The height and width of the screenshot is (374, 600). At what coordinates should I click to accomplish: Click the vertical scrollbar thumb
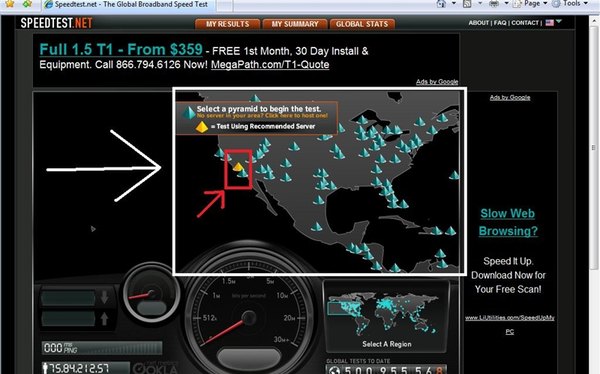pyautogui.click(x=593, y=147)
